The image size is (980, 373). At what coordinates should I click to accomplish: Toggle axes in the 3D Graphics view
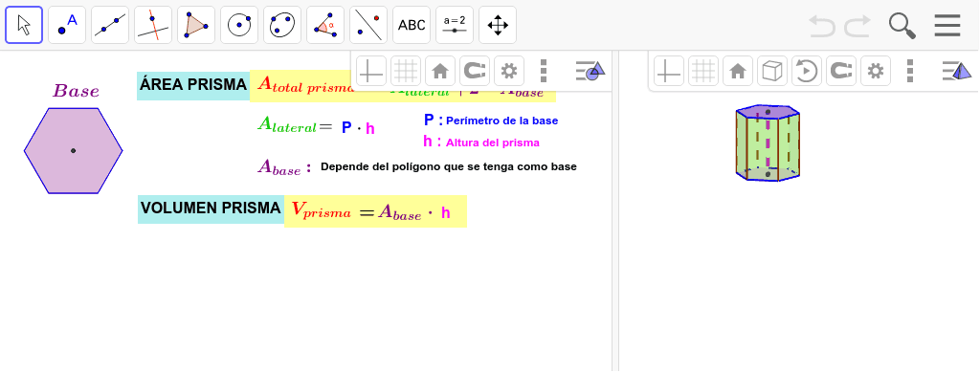tap(669, 71)
